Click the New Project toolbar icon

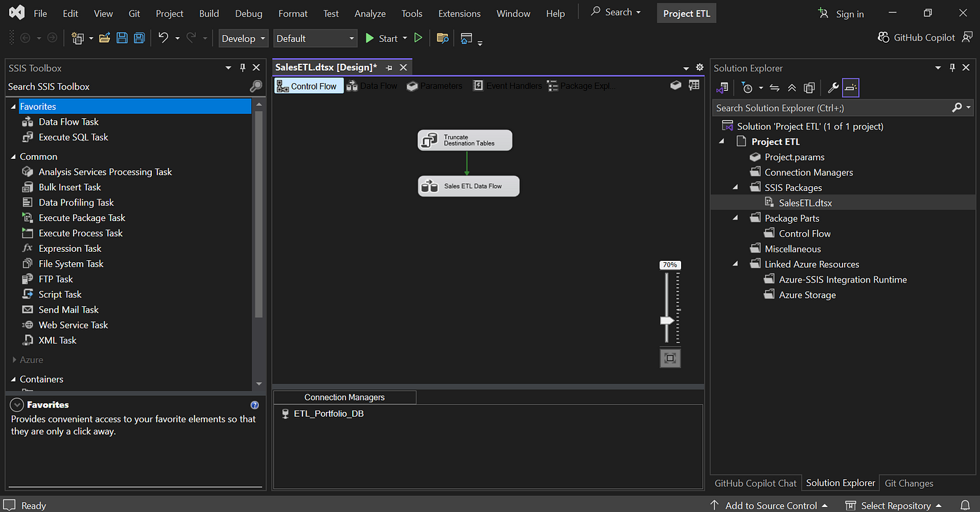78,38
